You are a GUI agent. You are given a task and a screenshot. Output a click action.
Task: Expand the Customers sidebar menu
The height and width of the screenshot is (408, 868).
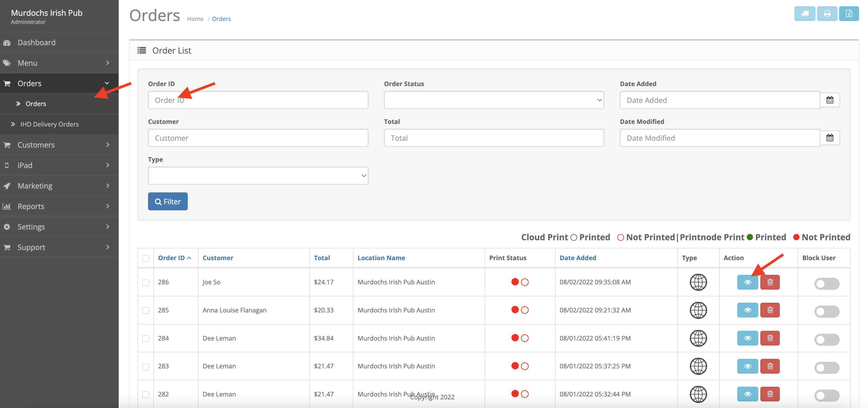pos(36,145)
